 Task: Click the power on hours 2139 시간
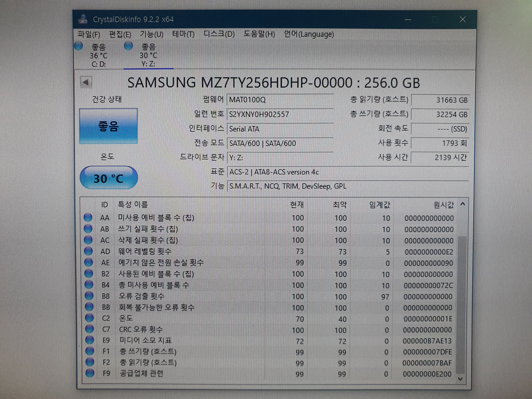pos(440,158)
